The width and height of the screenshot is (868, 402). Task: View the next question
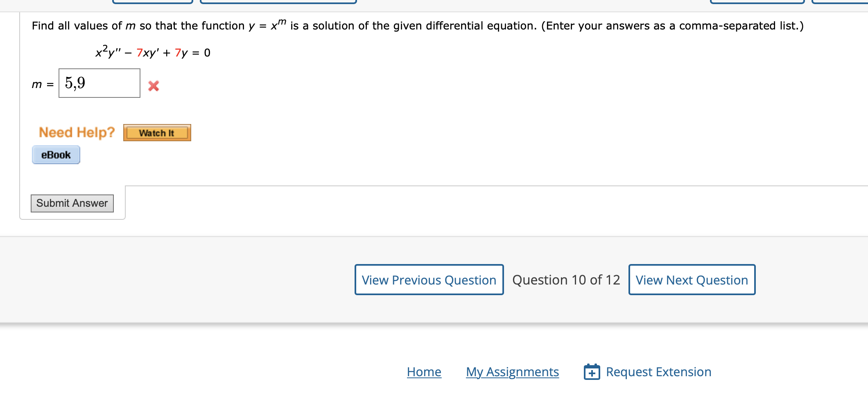pos(692,280)
